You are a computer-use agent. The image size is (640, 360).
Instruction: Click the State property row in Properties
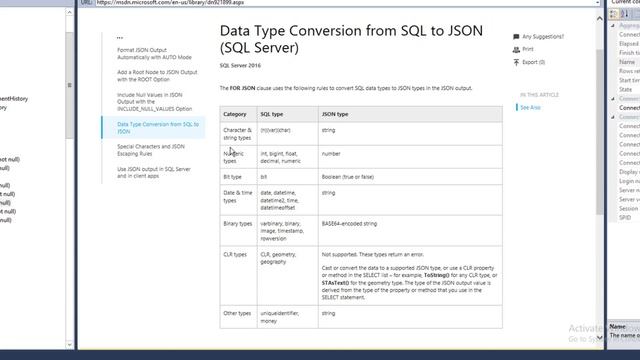pyautogui.click(x=629, y=89)
